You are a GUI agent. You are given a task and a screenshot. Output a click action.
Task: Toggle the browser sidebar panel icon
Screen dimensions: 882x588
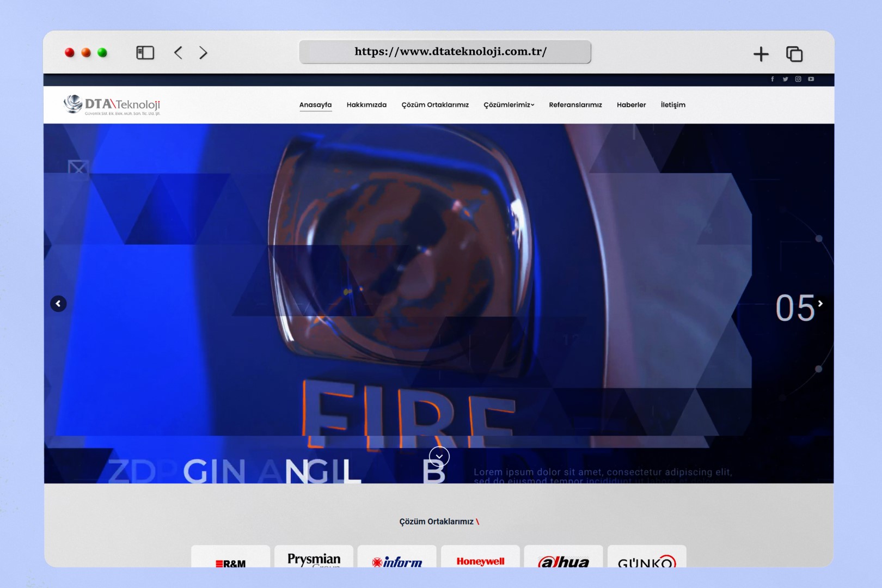click(145, 53)
